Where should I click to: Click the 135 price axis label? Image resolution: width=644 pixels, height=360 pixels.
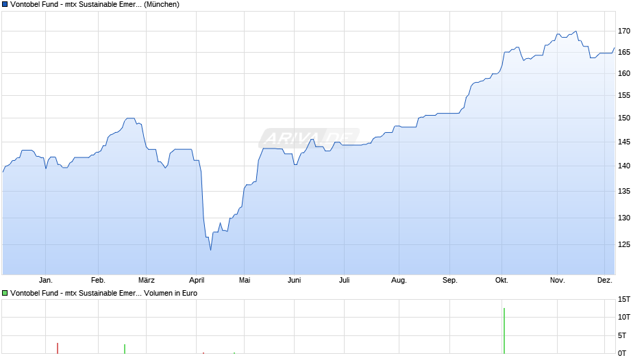[x=624, y=191]
